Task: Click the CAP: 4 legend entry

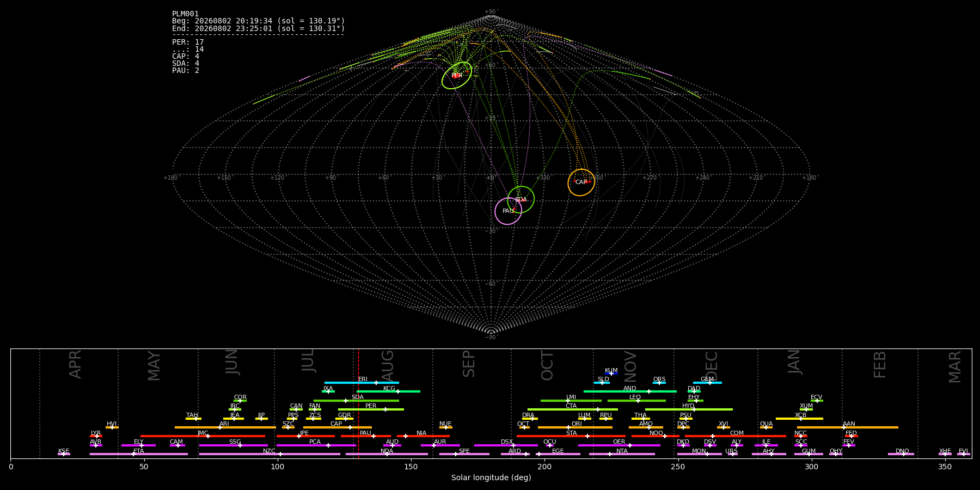Action: (x=186, y=56)
